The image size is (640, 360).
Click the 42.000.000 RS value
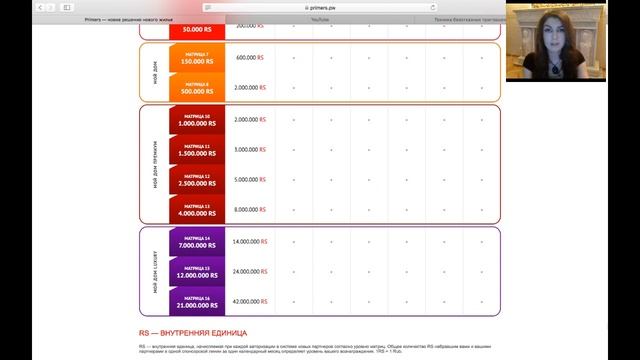click(x=250, y=302)
